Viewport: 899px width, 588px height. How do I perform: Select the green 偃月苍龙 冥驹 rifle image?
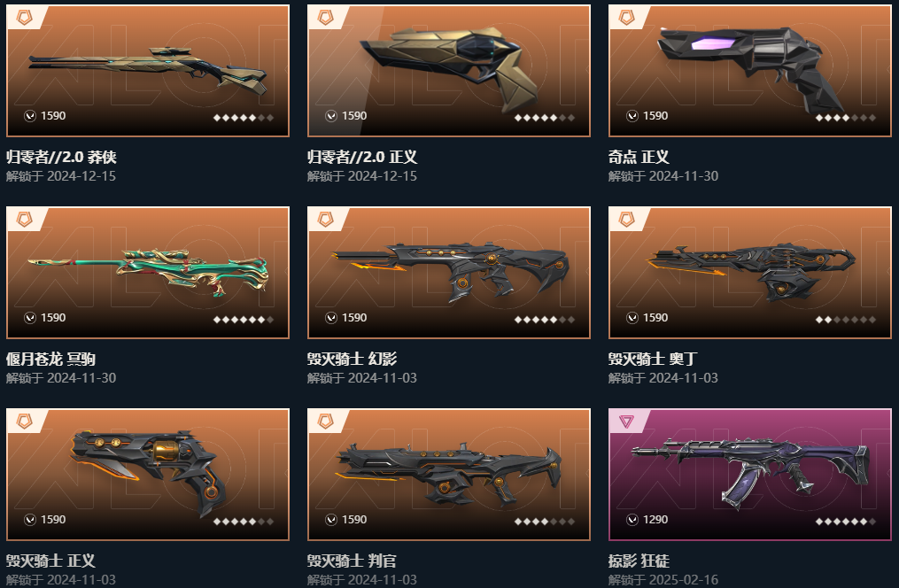[148, 272]
